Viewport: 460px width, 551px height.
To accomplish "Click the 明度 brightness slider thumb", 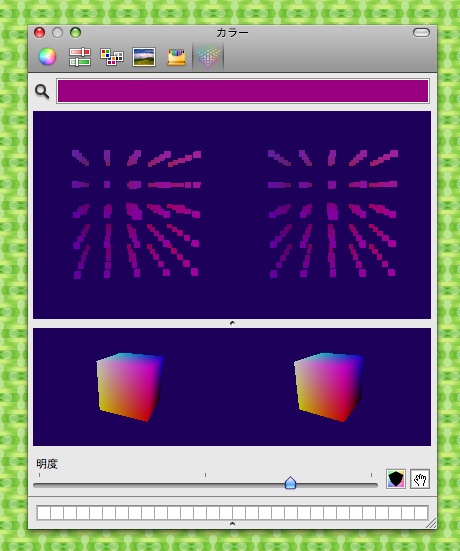I will [290, 483].
